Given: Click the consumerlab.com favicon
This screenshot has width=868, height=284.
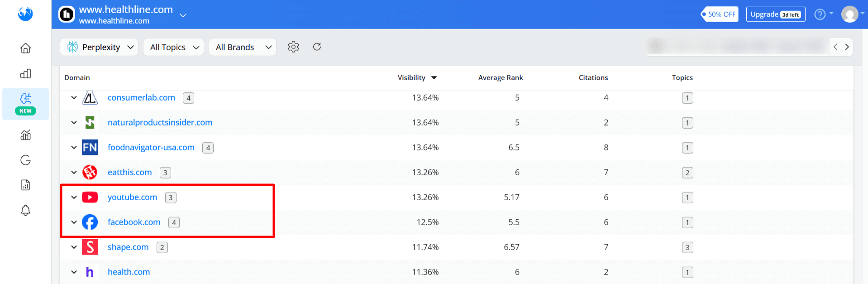Looking at the screenshot, I should coord(90,97).
